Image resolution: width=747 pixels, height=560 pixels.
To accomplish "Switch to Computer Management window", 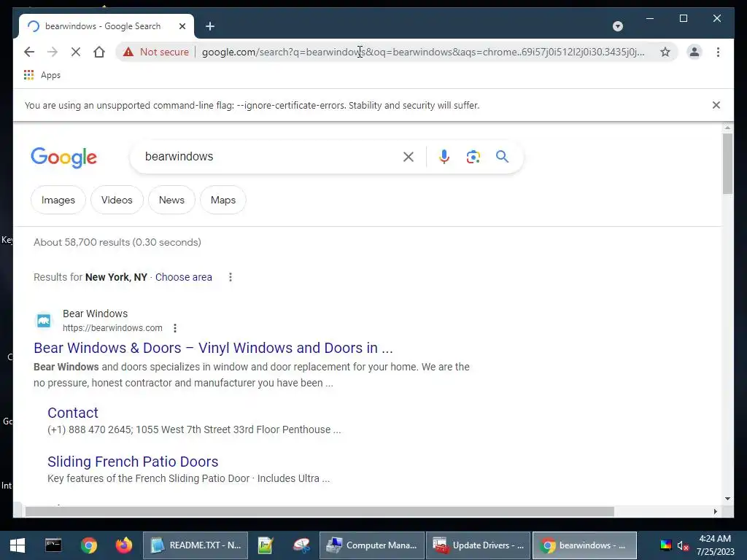I will tap(371, 545).
